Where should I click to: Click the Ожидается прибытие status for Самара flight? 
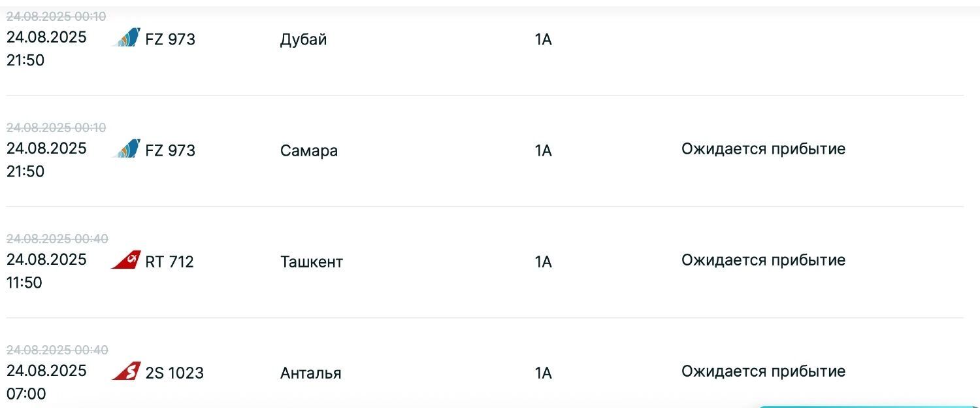click(x=763, y=149)
